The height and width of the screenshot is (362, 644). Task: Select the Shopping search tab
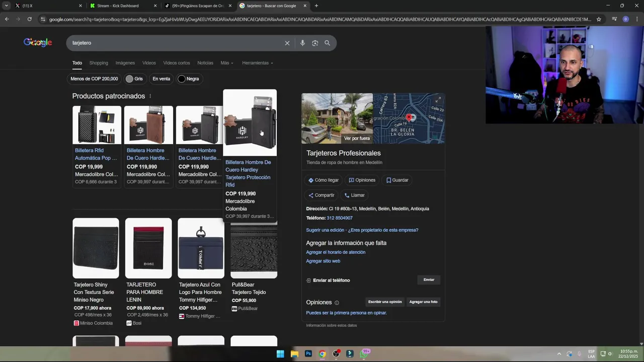pyautogui.click(x=99, y=63)
